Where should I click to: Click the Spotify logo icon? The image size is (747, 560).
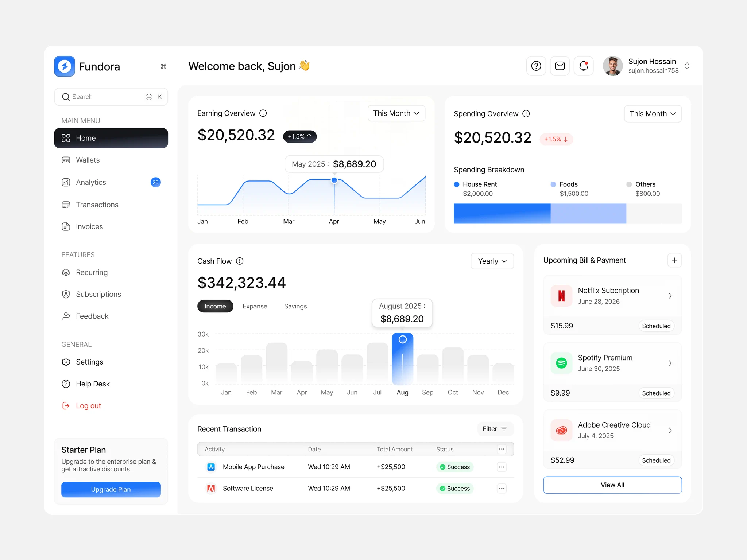tap(561, 363)
